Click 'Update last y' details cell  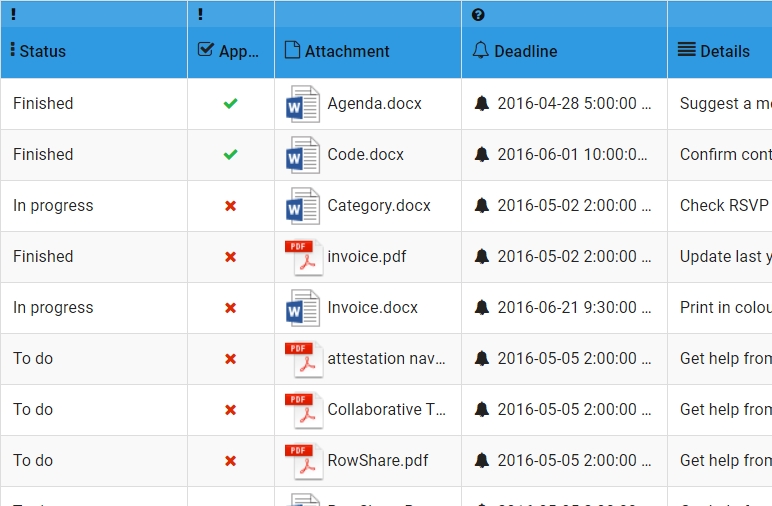[720, 257]
